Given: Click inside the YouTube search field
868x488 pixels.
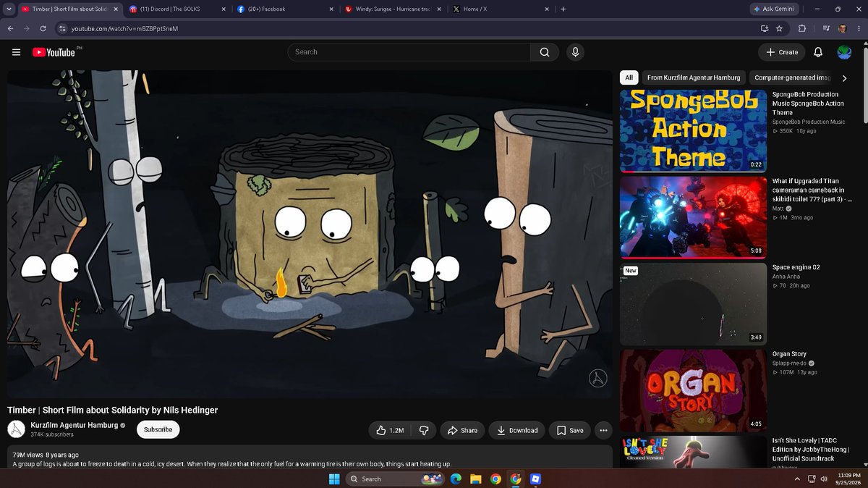Looking at the screenshot, I should tap(409, 52).
